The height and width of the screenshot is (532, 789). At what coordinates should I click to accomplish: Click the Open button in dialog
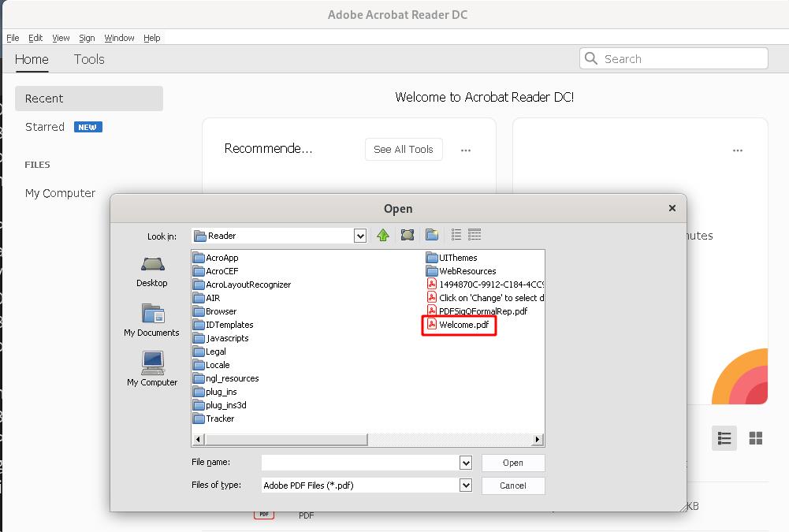pyautogui.click(x=513, y=463)
